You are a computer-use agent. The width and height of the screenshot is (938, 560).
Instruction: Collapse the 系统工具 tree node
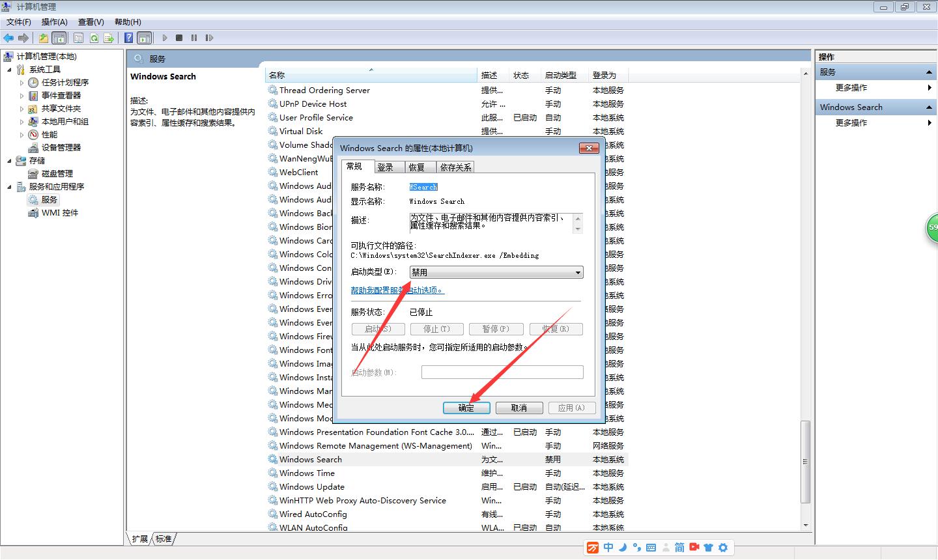point(9,70)
